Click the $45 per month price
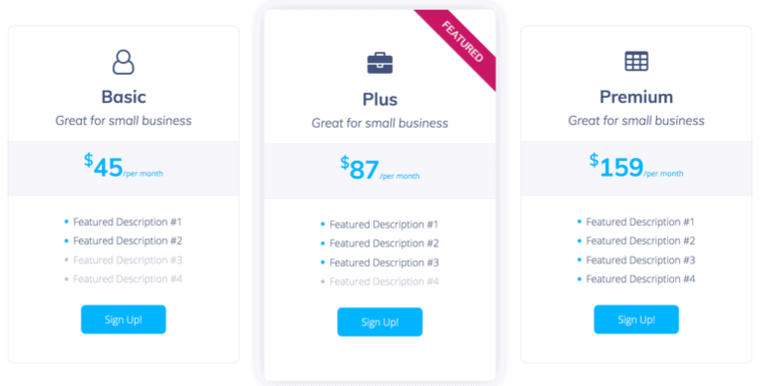This screenshot has height=386, width=760. tap(123, 166)
